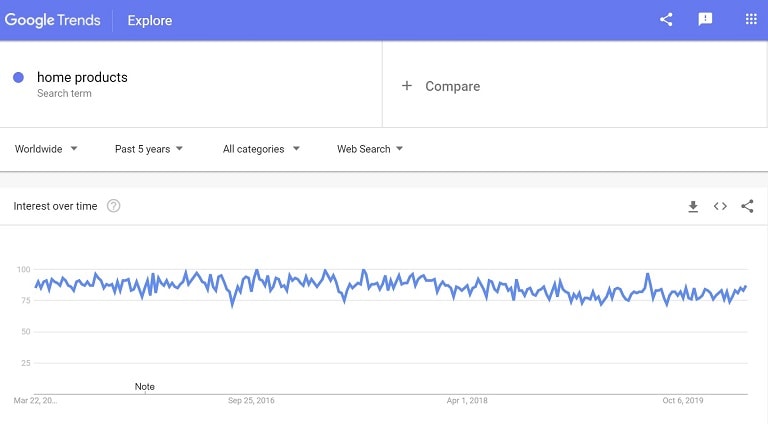Expand the Worldwide region dropdown

[46, 149]
